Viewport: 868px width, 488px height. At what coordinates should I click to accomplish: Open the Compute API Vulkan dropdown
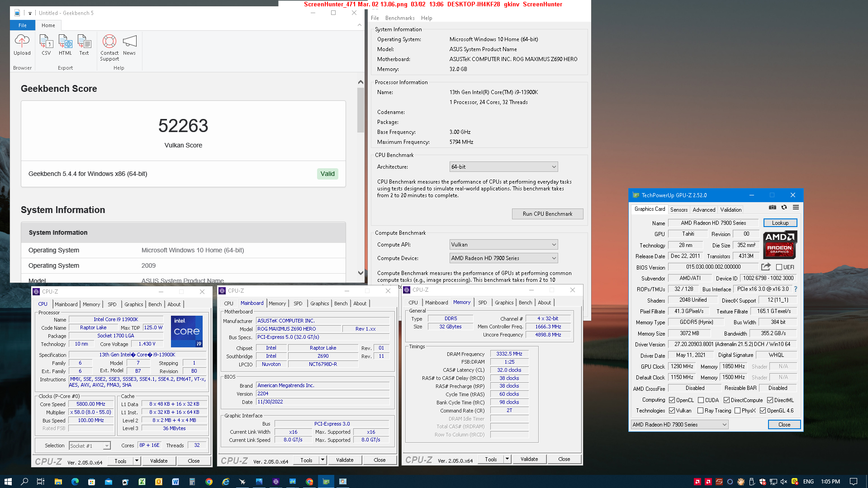pyautogui.click(x=503, y=245)
